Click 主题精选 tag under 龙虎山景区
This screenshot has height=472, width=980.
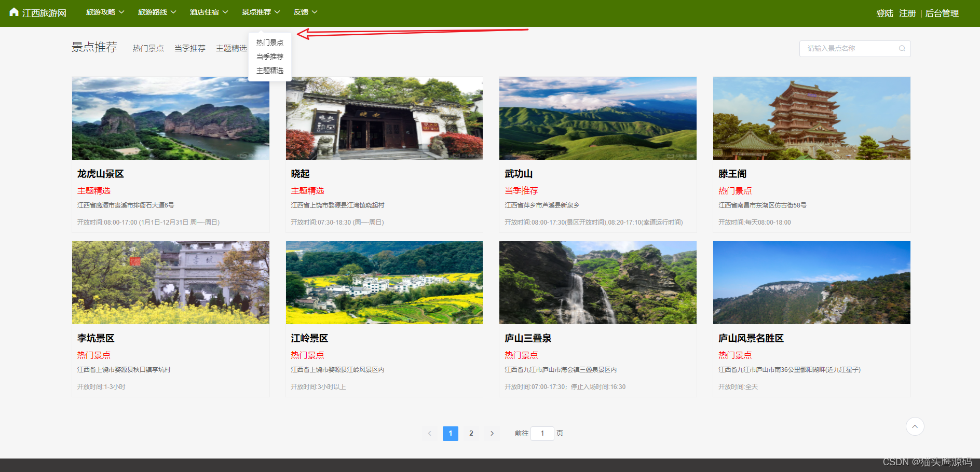click(x=94, y=191)
